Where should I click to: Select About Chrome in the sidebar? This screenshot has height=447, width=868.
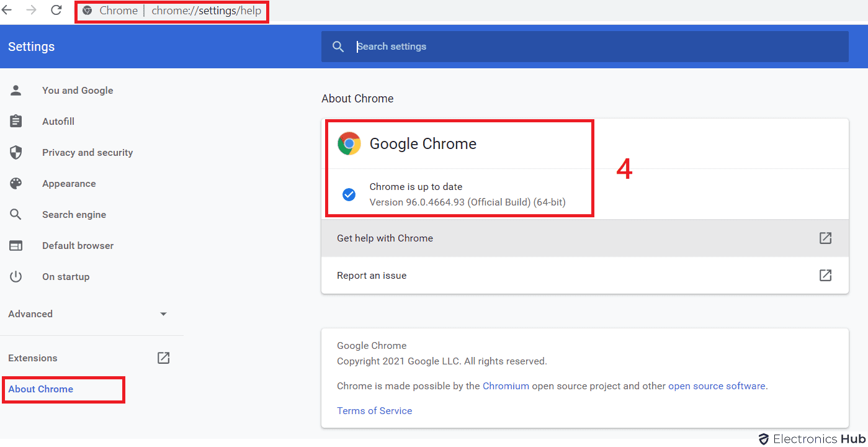(41, 389)
